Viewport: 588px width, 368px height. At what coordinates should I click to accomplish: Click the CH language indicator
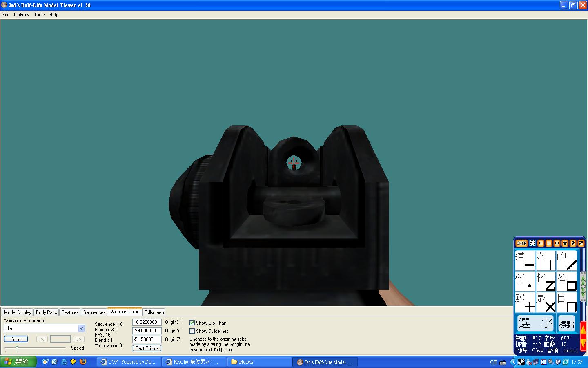493,362
